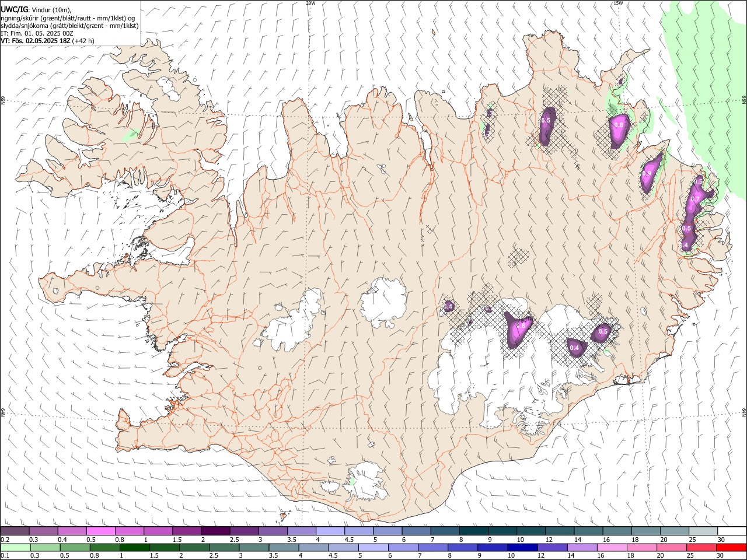This screenshot has width=747, height=560.
Task: Click the title line 'UWC/IG: Vindur (10m),'
Action: pyautogui.click(x=36, y=10)
